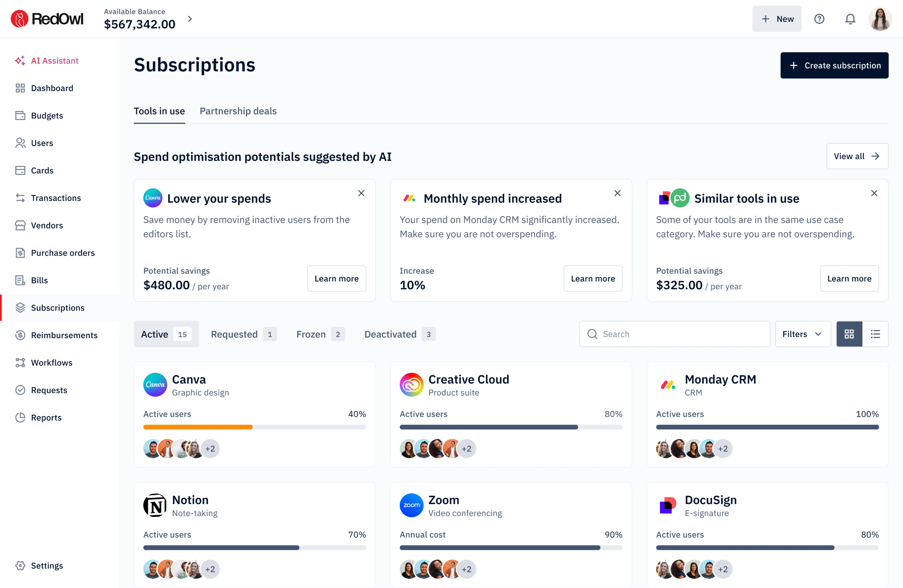Expand the Available Balance details

pos(189,18)
